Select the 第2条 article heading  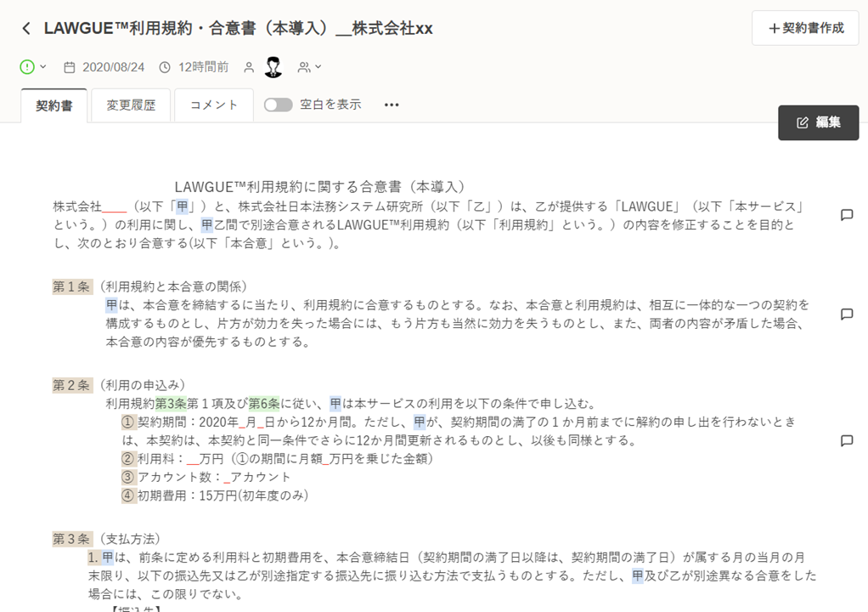click(x=71, y=385)
